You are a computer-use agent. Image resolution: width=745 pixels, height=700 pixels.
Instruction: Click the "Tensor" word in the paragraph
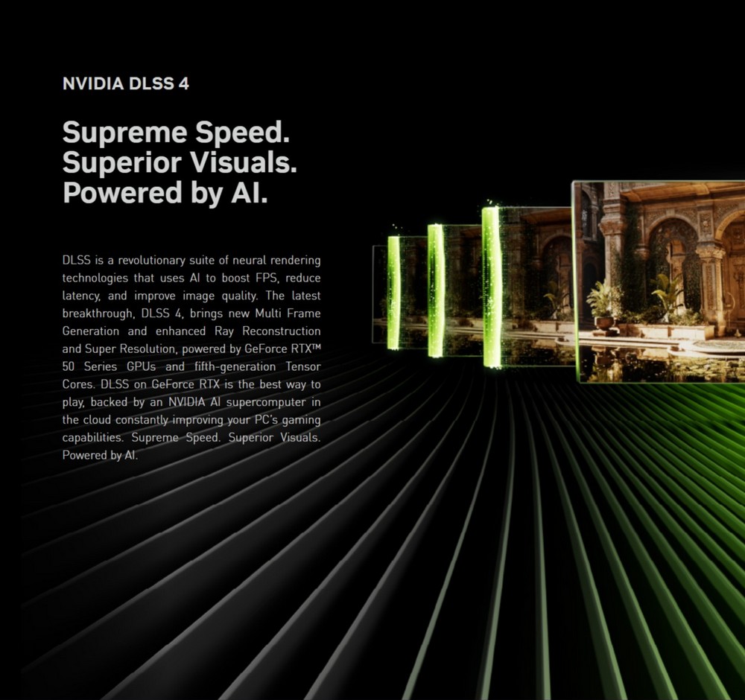tap(302, 366)
